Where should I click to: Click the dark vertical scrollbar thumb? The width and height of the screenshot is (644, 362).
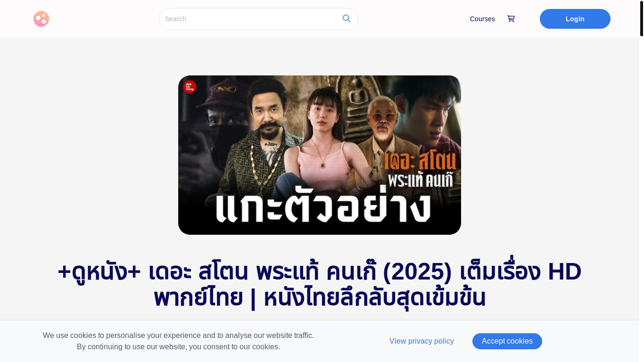point(641,18)
